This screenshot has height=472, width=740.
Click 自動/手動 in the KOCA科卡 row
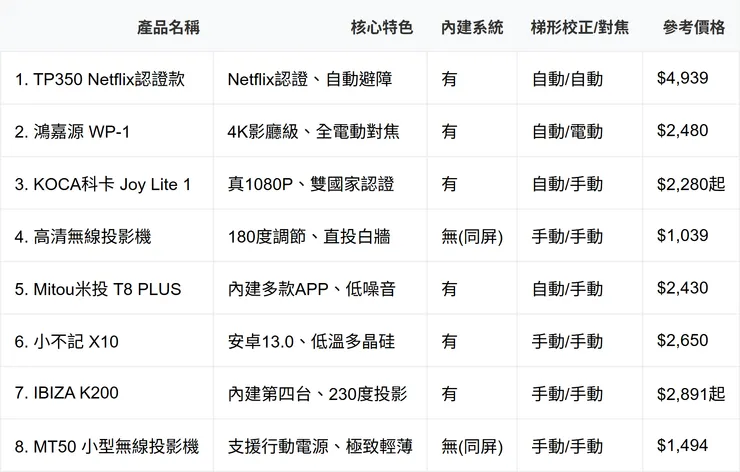click(x=567, y=184)
